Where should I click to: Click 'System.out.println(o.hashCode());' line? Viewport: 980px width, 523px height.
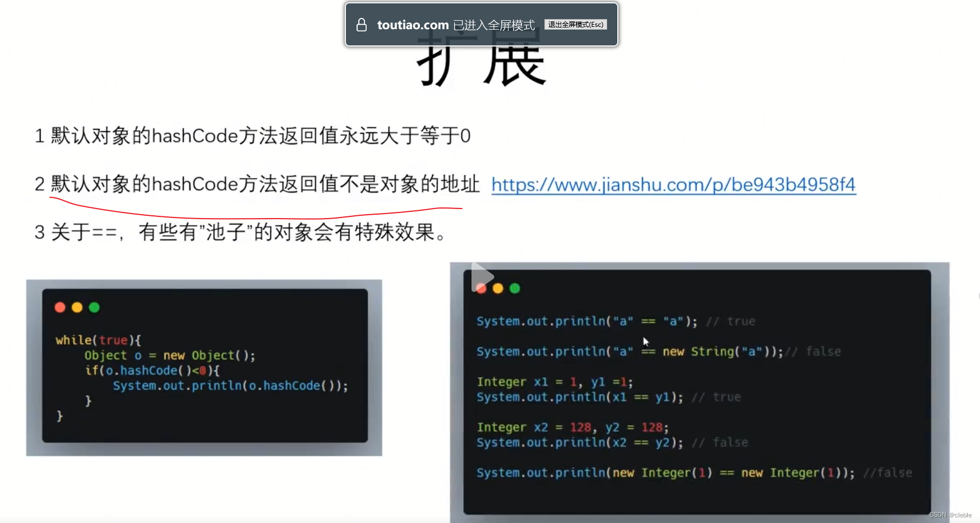(x=230, y=386)
